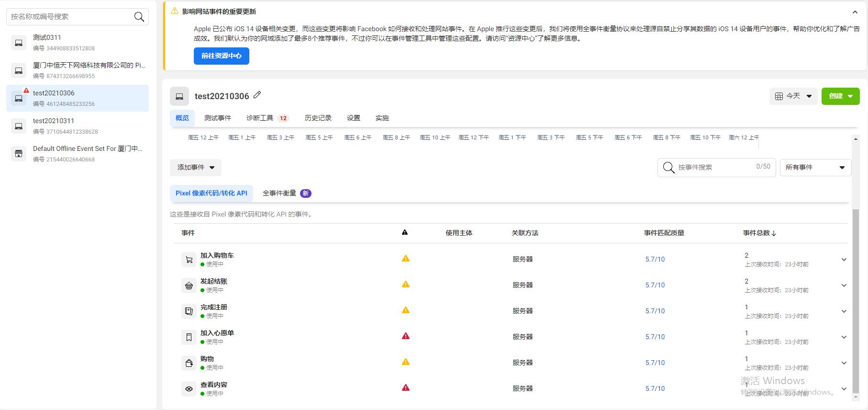The image size is (868, 410).
Task: Click the 按事件搜索 event search field
Action: (x=713, y=168)
